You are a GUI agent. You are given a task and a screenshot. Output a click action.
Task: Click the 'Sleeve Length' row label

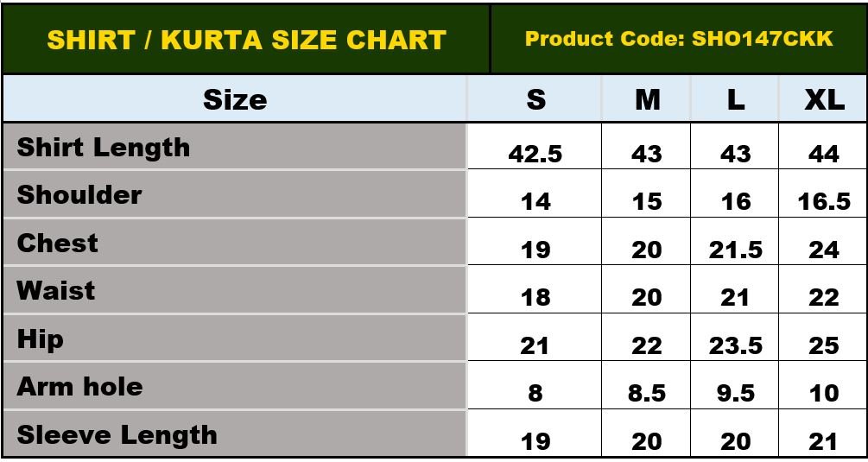(117, 434)
